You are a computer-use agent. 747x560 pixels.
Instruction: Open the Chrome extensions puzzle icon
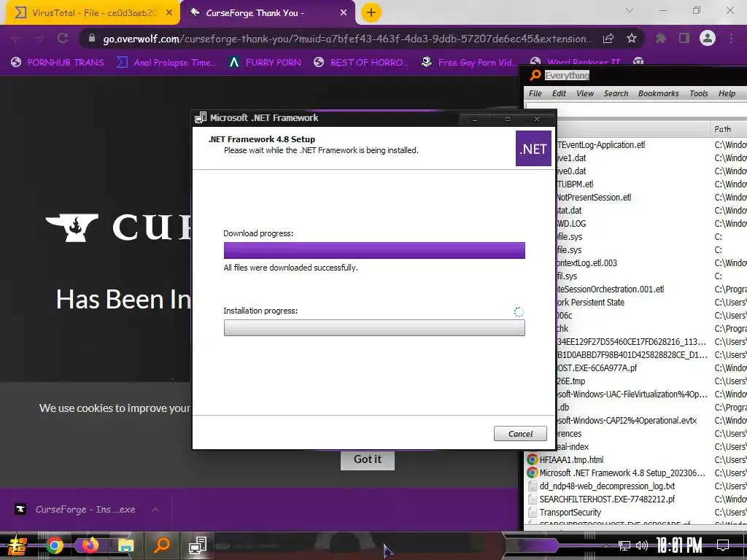tap(661, 39)
